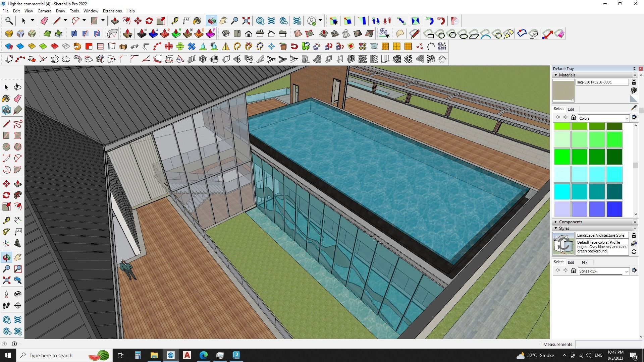Pick the Sample Paint eyedropper in Materials
This screenshot has height=362, width=644.
634,108
